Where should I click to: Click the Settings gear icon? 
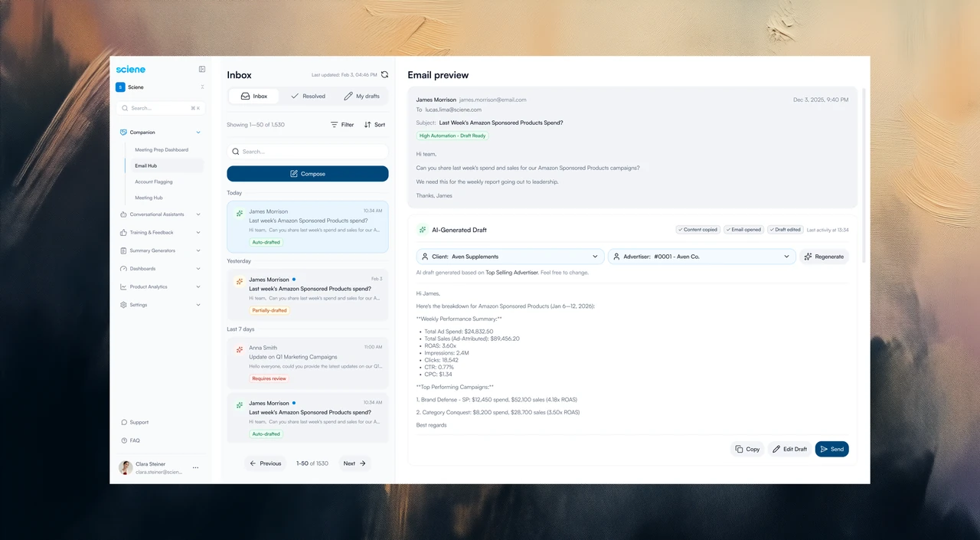pos(123,305)
